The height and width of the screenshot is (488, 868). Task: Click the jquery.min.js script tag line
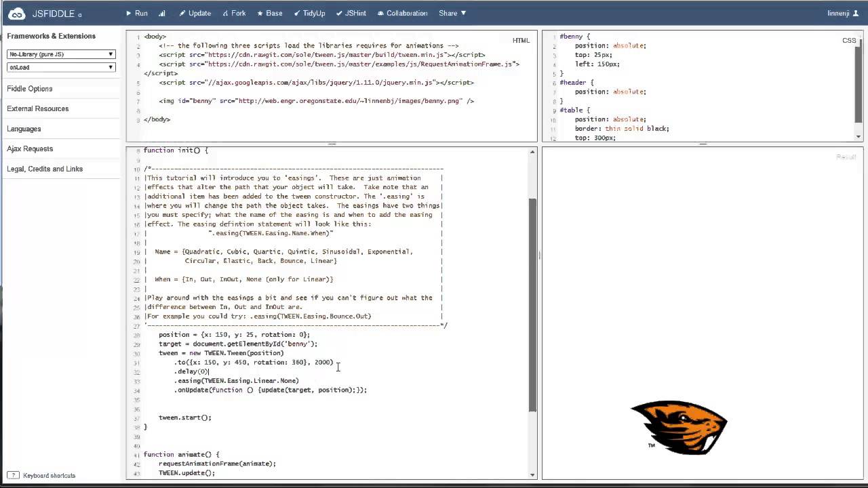[317, 83]
